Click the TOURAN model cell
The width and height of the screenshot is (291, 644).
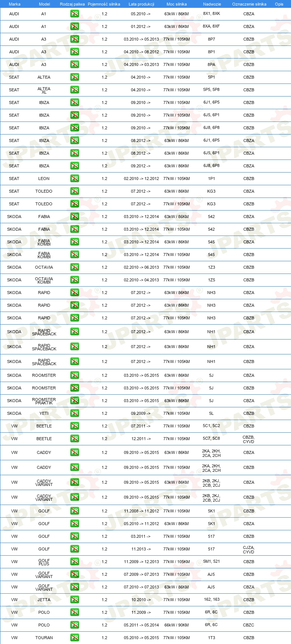(x=44, y=638)
